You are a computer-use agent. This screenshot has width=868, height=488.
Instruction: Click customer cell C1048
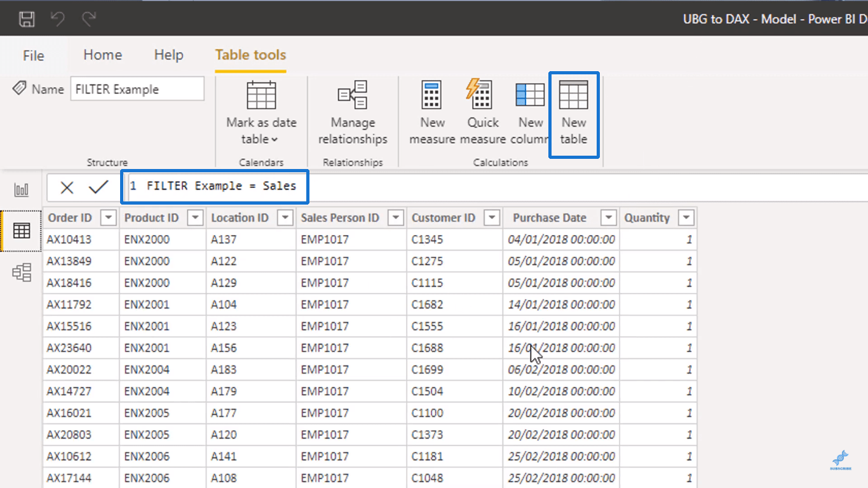click(455, 478)
